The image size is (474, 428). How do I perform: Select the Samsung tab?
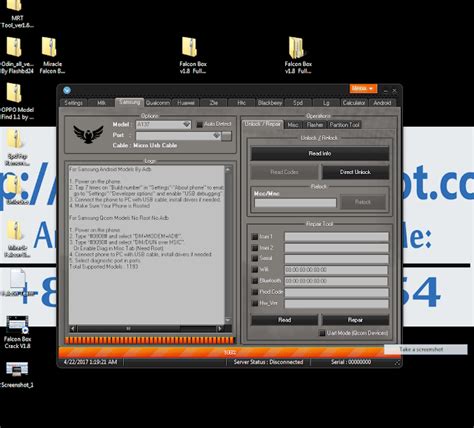click(x=130, y=102)
